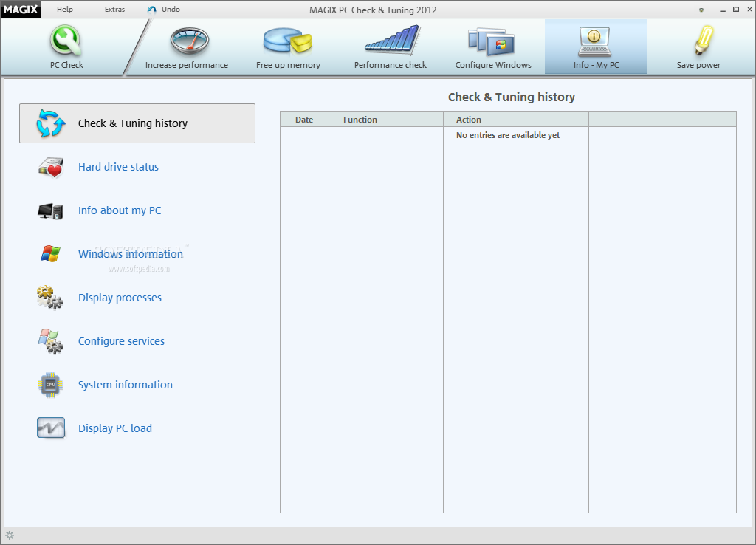Click the Configure Windows screens icon
Viewport: 756px width, 545px height.
[491, 41]
